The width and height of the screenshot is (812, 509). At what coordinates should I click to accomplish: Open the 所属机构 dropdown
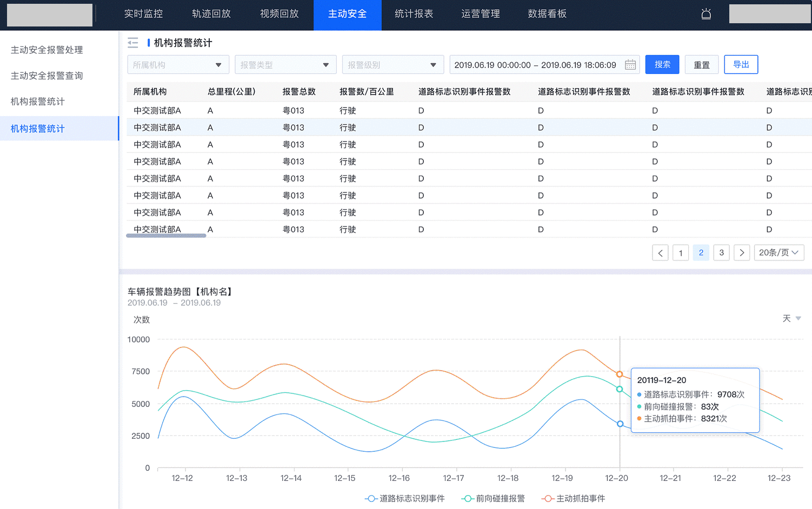click(178, 65)
